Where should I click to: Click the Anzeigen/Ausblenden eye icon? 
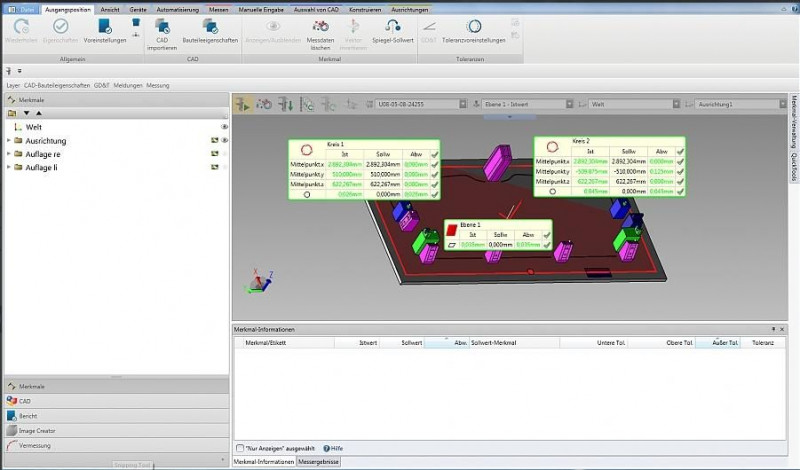(x=273, y=26)
